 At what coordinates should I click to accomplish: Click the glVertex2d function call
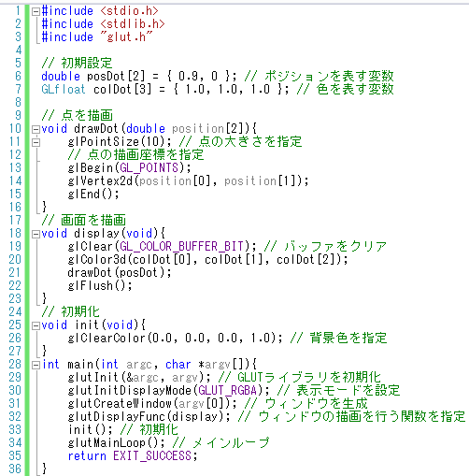(x=100, y=181)
